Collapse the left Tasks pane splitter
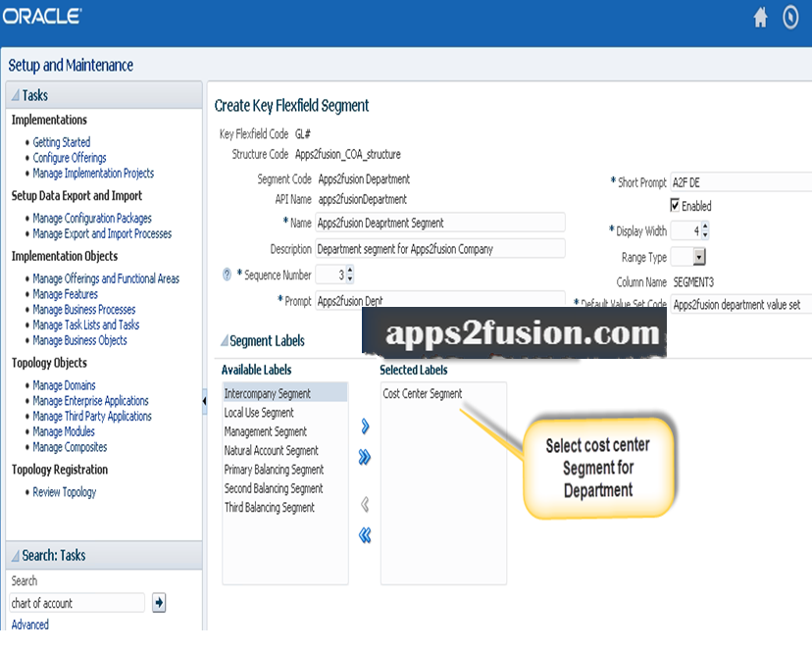 [x=205, y=401]
